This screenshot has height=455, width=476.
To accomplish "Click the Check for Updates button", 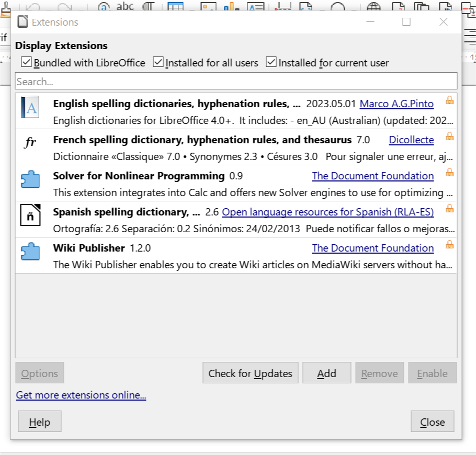I will (x=251, y=373).
